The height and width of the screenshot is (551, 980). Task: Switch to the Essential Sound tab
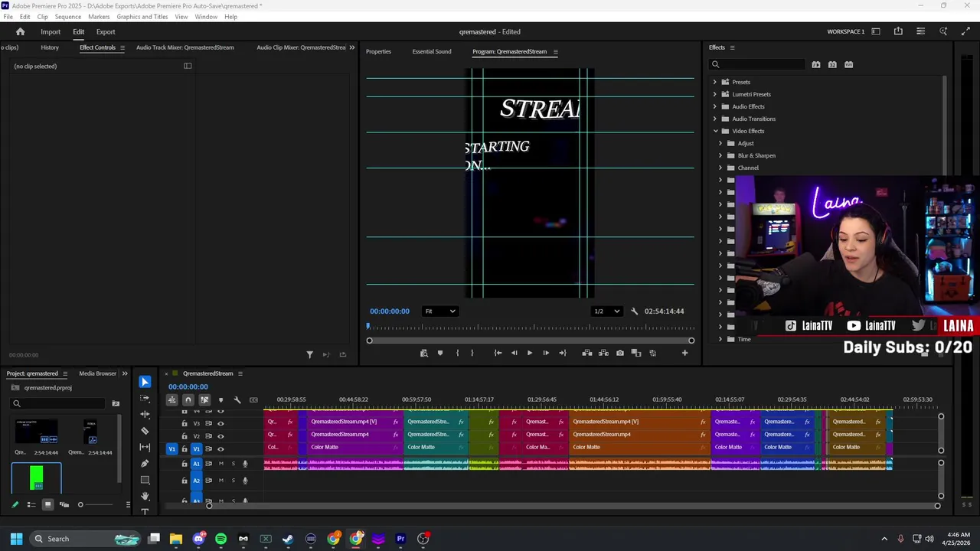(432, 51)
